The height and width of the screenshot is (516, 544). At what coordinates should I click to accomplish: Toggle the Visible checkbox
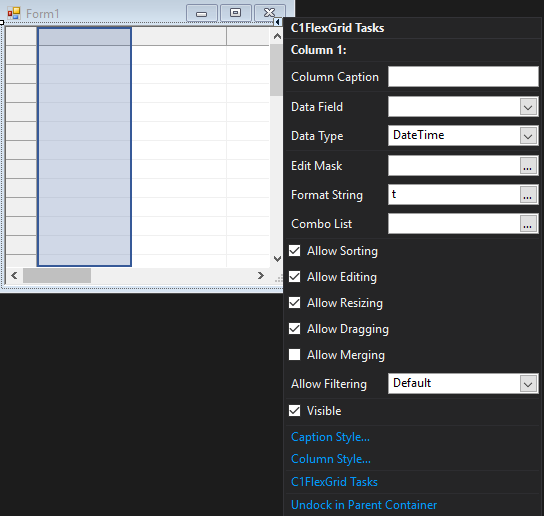click(295, 411)
